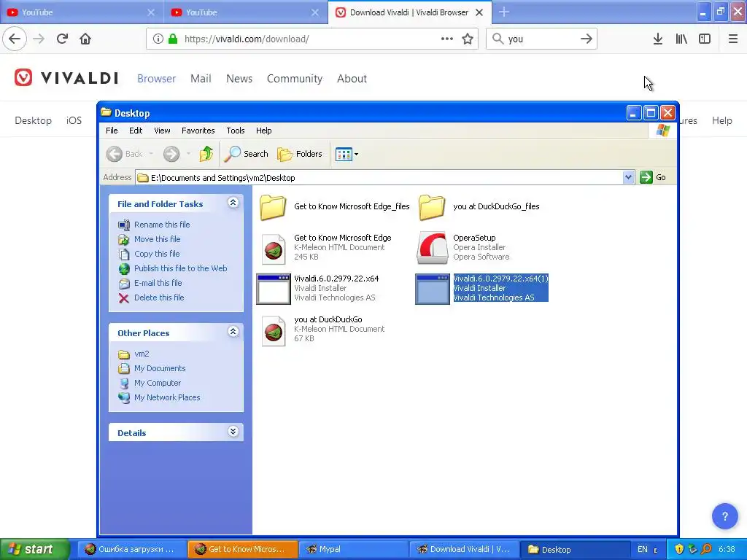Open My Network Places link
This screenshot has width=747, height=560.
click(x=167, y=397)
